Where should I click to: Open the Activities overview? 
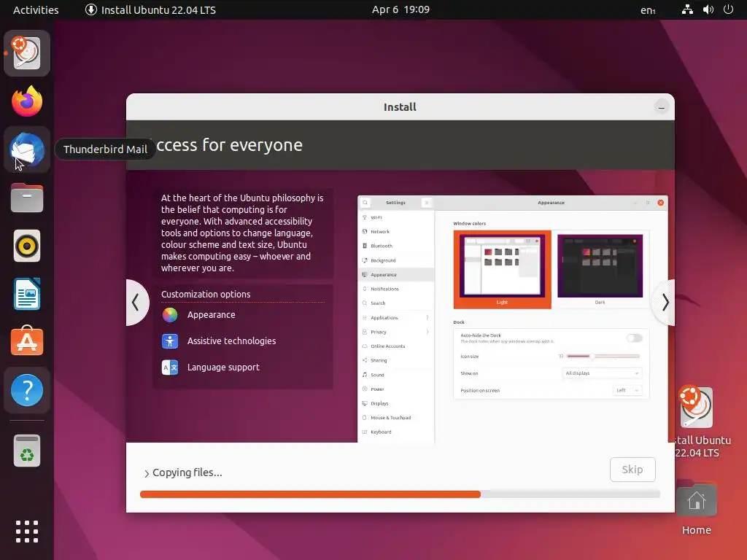[36, 9]
